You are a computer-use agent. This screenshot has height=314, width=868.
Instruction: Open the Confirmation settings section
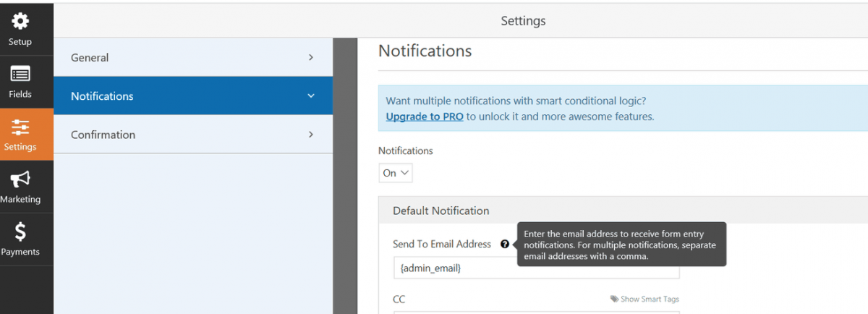pos(193,135)
